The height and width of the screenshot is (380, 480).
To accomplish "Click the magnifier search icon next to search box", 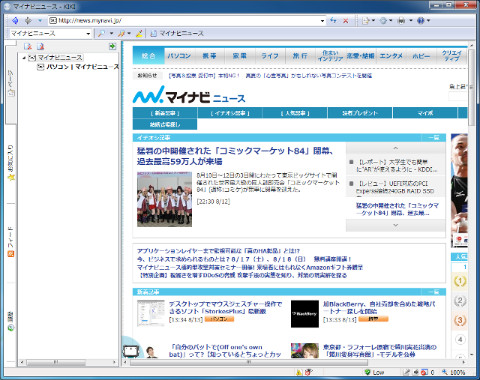I will 101,33.
